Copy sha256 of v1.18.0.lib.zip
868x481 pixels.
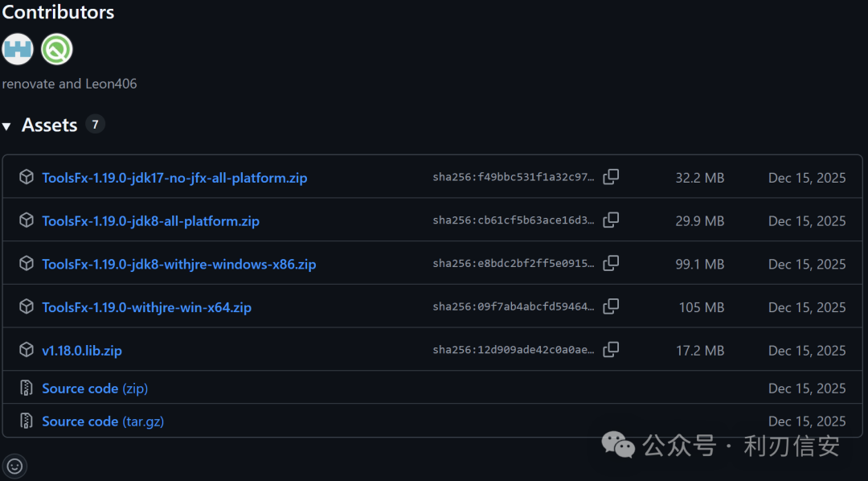tap(611, 350)
